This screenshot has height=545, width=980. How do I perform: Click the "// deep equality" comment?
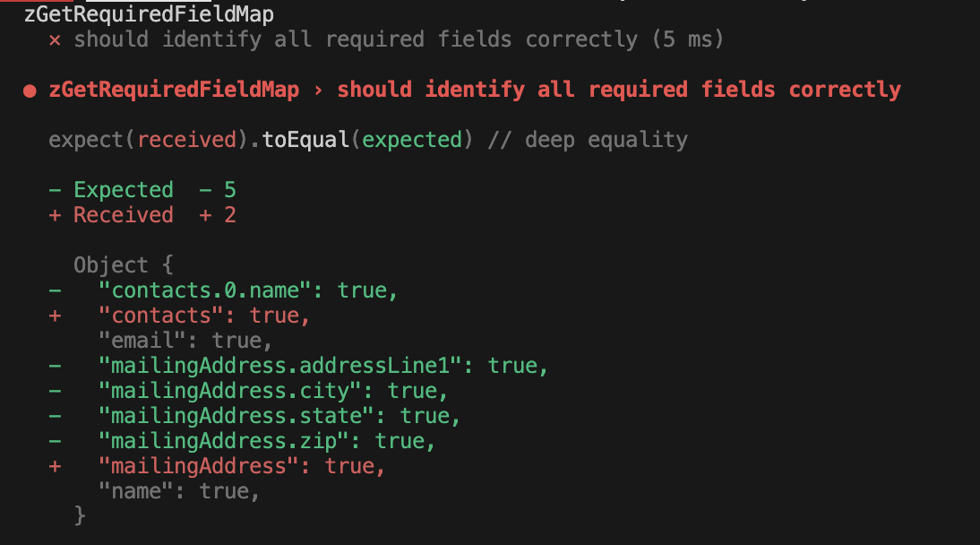pos(588,140)
